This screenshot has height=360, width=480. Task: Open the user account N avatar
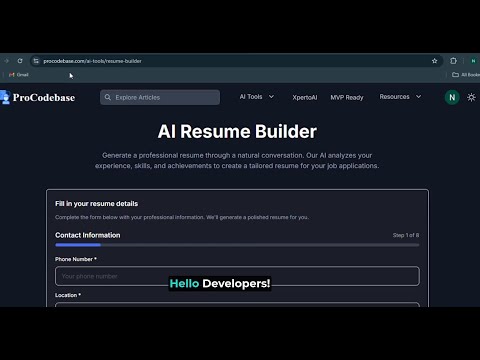click(452, 97)
